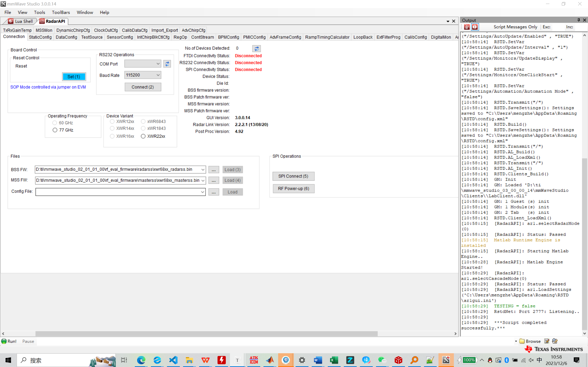588x367 pixels.
Task: Click the cyan Set (1) reset button
Action: [74, 77]
